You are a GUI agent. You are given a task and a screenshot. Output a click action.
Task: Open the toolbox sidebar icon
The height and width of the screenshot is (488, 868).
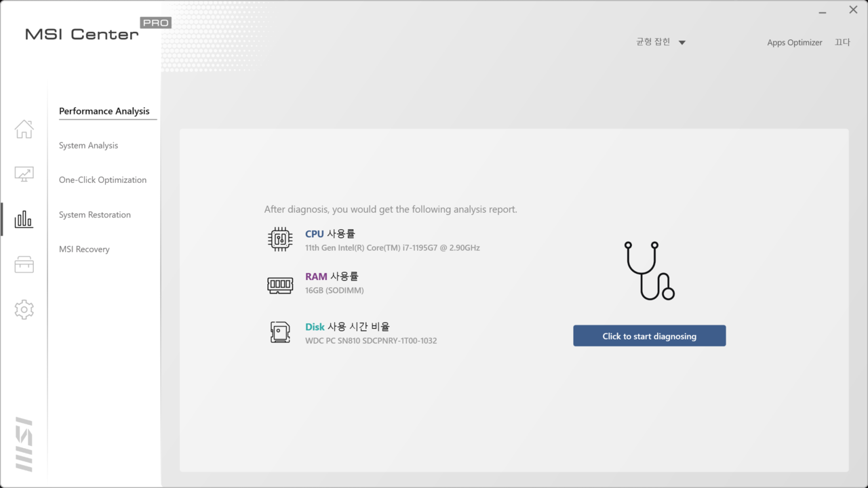24,264
